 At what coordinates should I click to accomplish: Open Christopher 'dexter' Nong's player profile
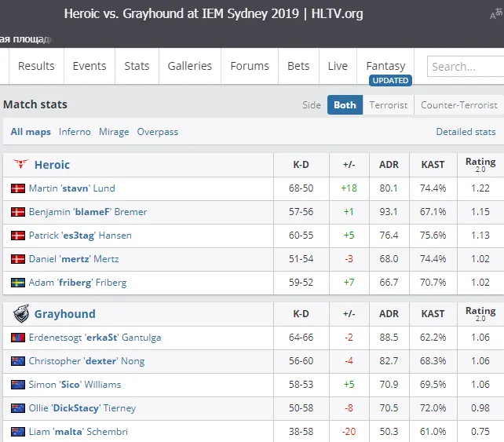86,361
